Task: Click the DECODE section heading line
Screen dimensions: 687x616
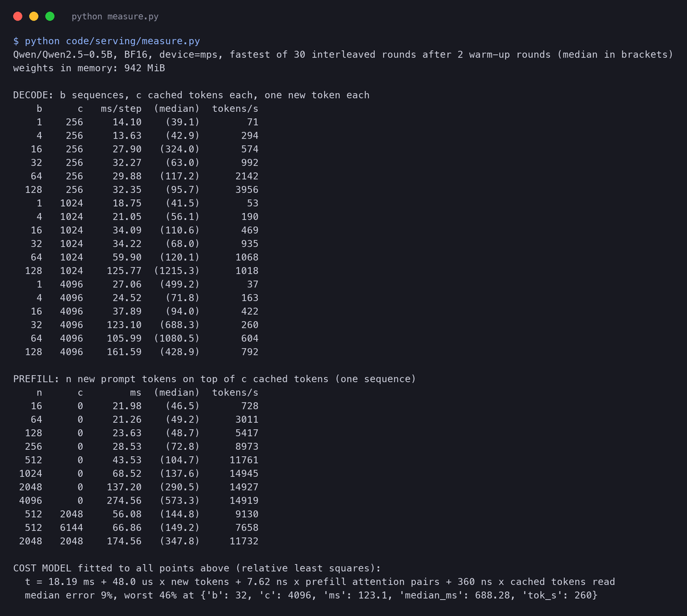Action: pos(191,95)
